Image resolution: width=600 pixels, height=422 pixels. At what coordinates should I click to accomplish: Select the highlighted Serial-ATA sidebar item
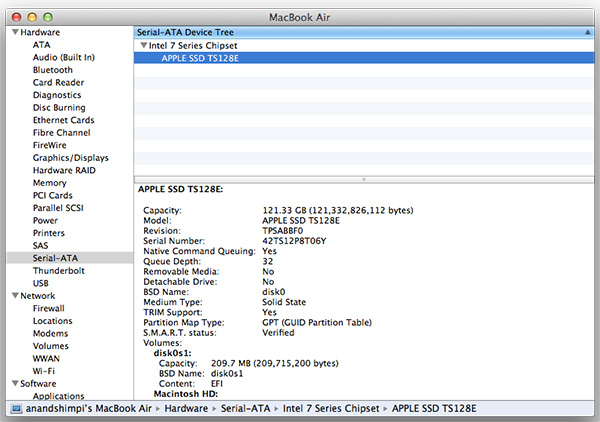tap(70, 258)
